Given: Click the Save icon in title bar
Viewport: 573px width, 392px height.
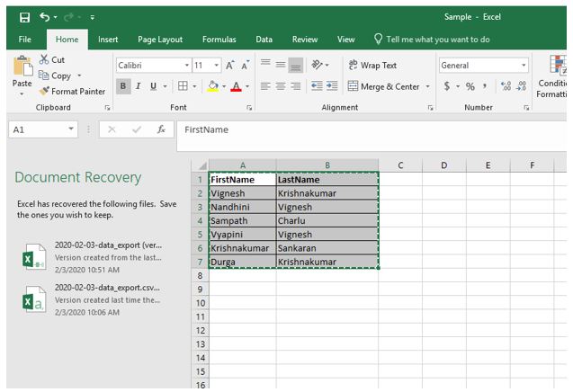Looking at the screenshot, I should point(24,16).
